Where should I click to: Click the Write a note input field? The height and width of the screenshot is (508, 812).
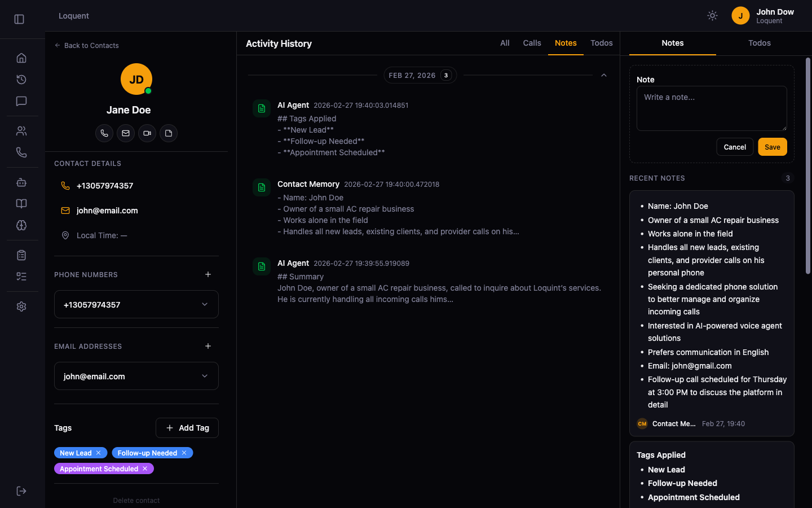[711, 108]
